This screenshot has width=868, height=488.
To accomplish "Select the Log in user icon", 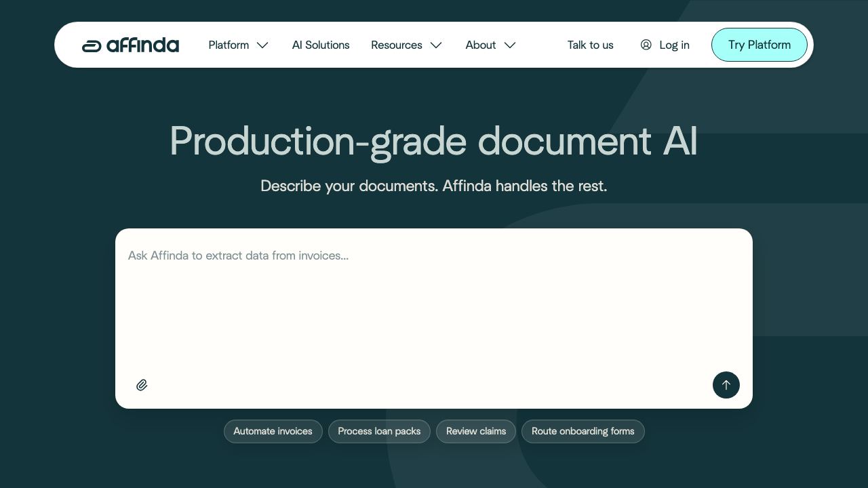I will [646, 45].
